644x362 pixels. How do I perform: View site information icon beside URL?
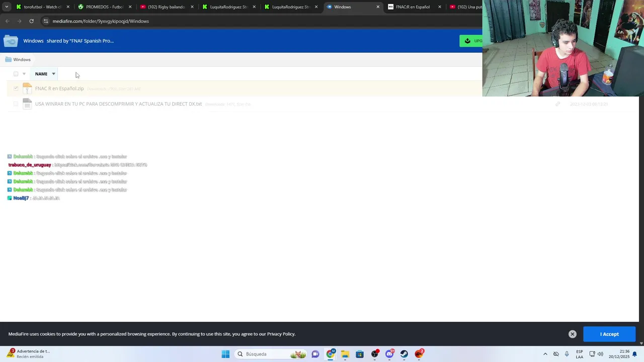tap(46, 21)
